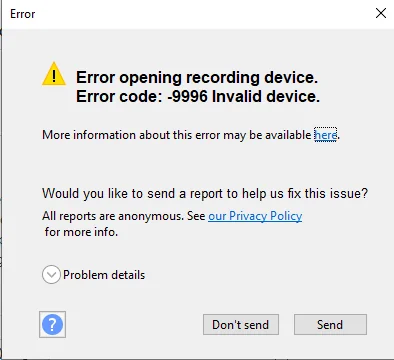The width and height of the screenshot is (394, 360).
Task: Expand the Problem details chevron
Action: [x=51, y=275]
